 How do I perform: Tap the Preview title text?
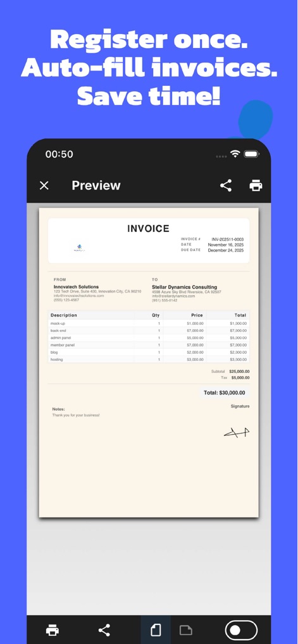[96, 186]
